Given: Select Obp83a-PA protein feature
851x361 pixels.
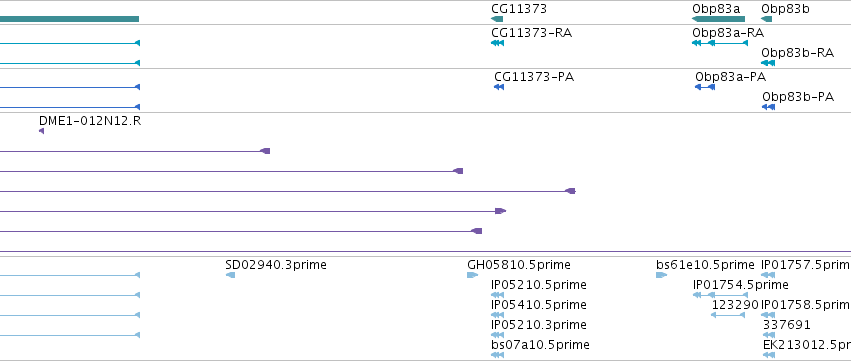Looking at the screenshot, I should 704,87.
